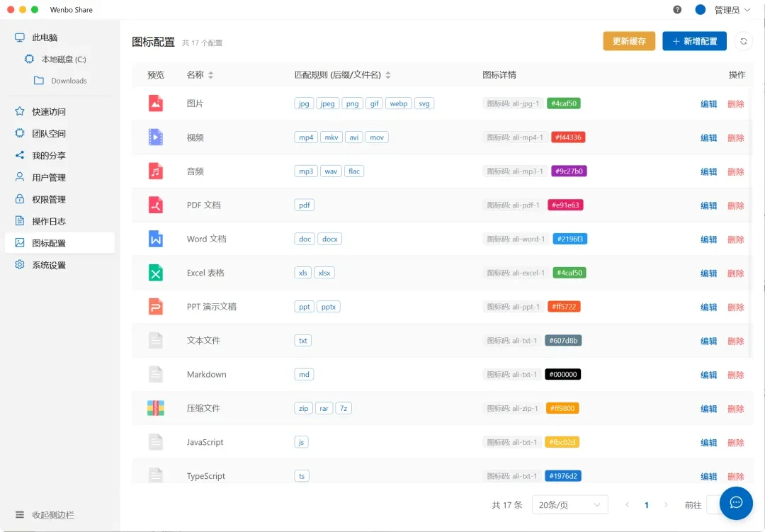Click the 更新缓存 button
Image resolution: width=765 pixels, height=532 pixels.
(630, 42)
